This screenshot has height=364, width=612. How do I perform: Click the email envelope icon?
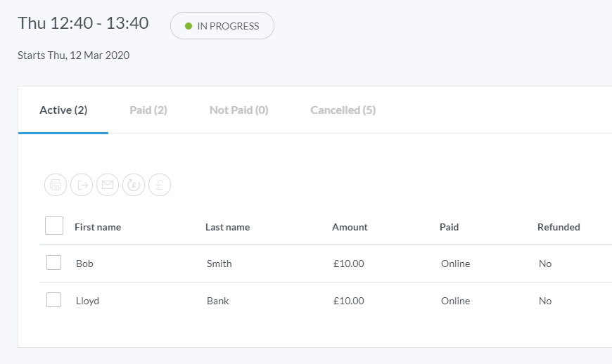(108, 186)
